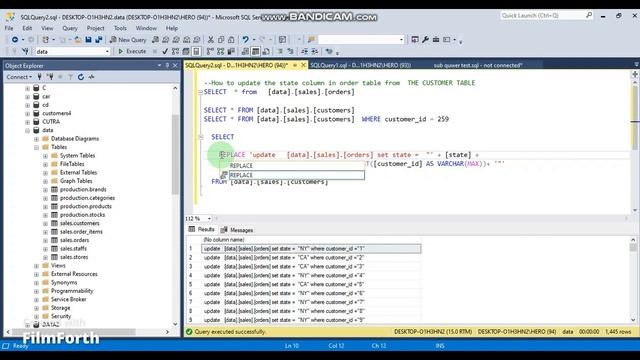Image resolution: width=640 pixels, height=360 pixels.
Task: Collapse the first SELECT statement outline
Action: 200,92
